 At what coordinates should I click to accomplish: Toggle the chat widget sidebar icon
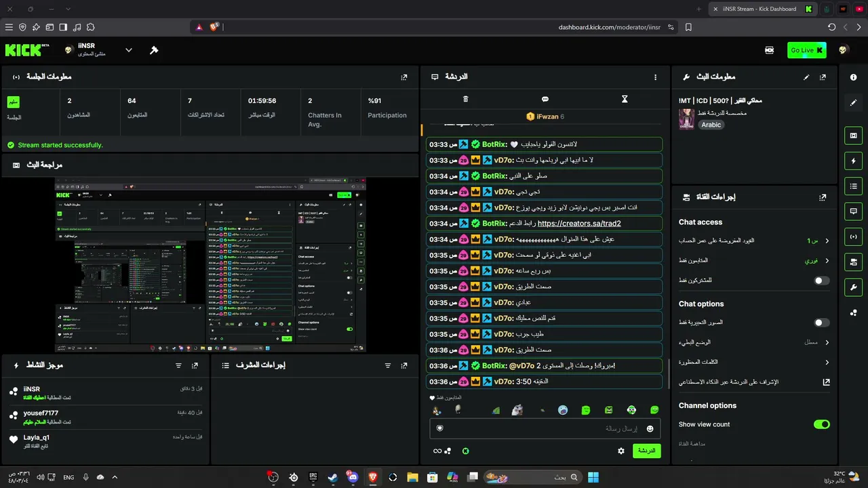tap(853, 211)
